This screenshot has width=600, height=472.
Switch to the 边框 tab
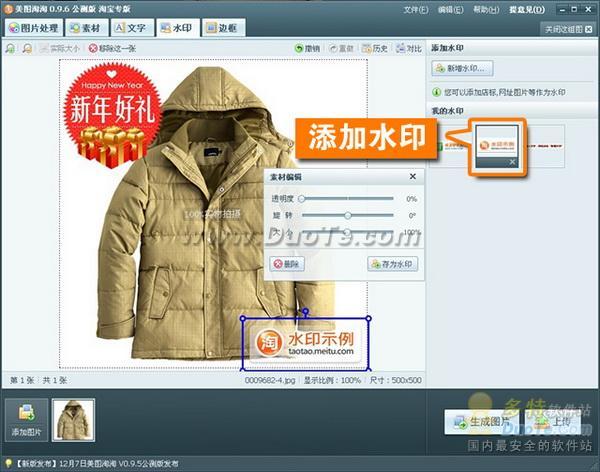[x=225, y=28]
